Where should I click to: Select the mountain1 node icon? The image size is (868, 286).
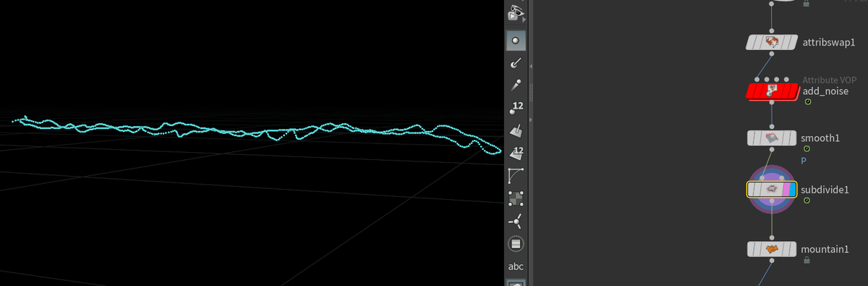click(x=772, y=249)
